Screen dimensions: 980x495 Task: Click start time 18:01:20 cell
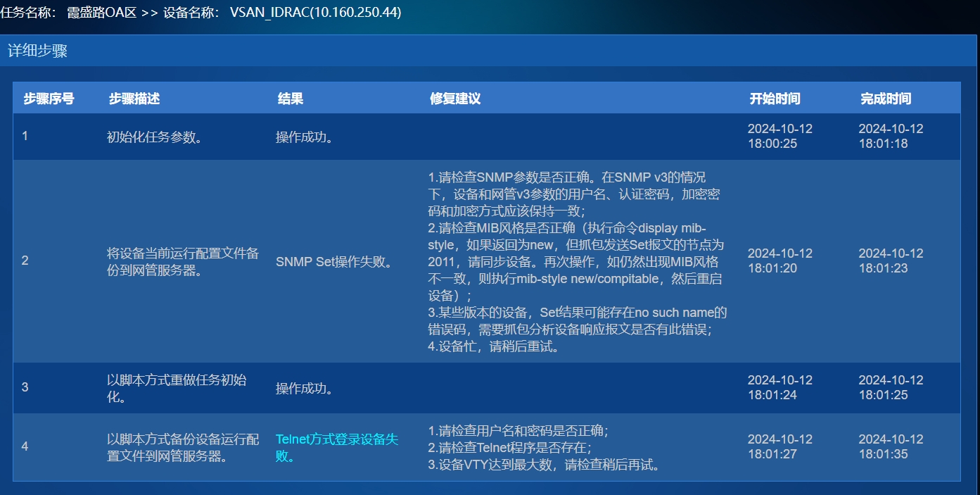(779, 261)
